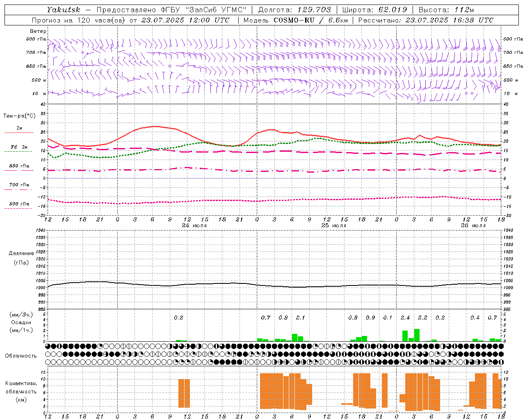
Task: Click the (мм/3ч.) unit label
Action: (21, 315)
